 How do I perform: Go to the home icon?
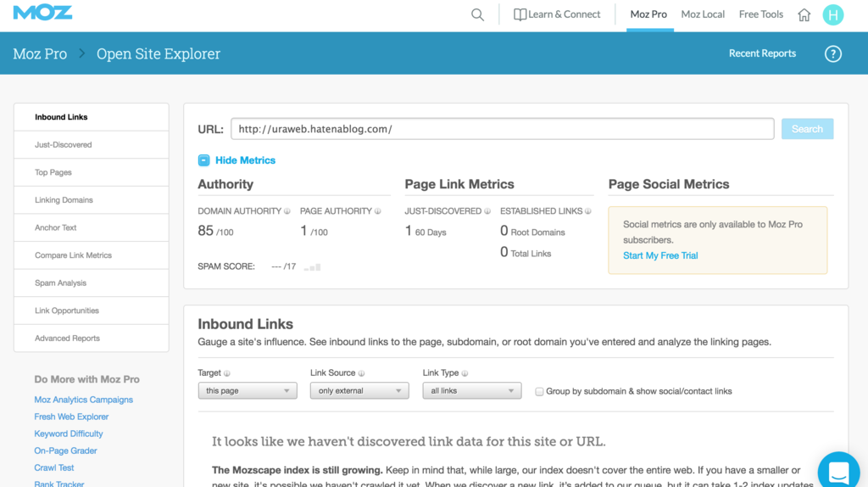click(x=804, y=14)
